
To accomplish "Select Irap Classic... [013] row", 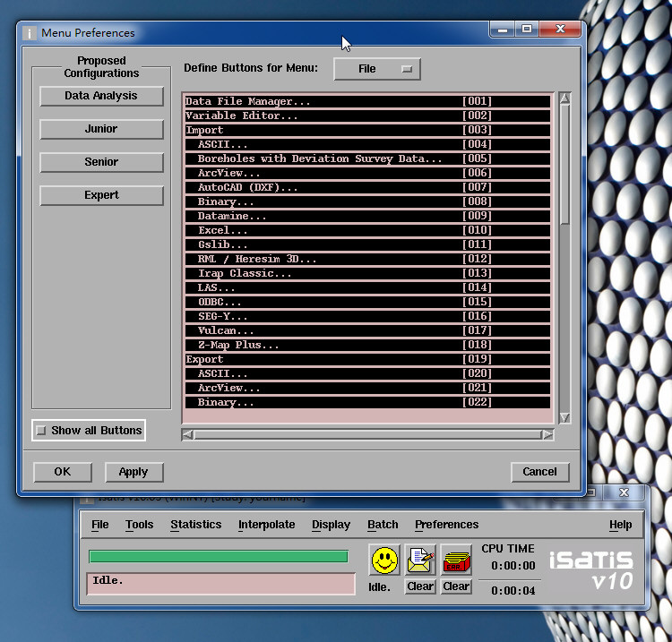I will tap(367, 274).
